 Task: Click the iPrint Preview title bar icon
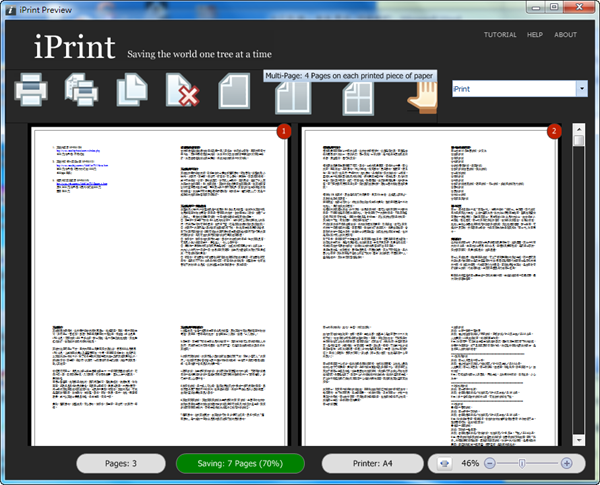[x=11, y=10]
